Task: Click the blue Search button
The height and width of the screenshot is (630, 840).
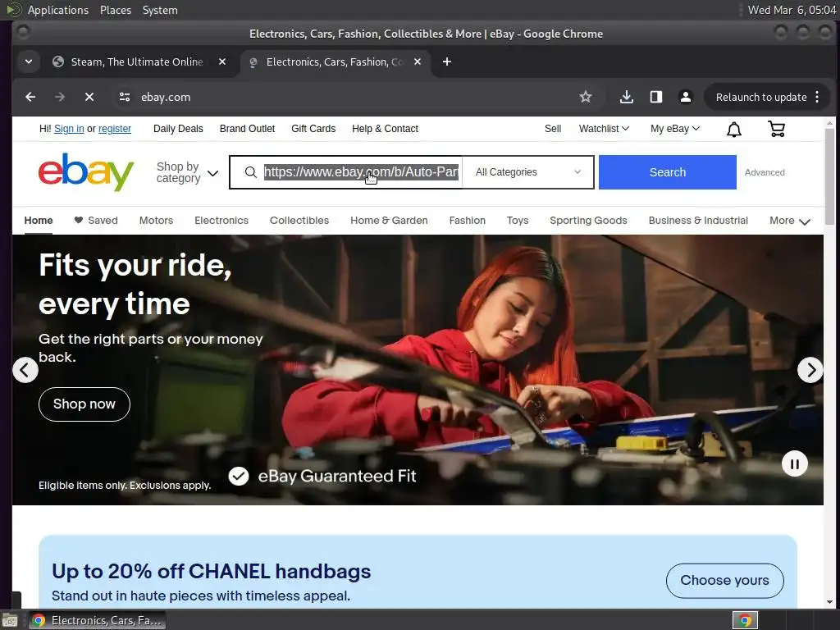Action: pos(668,172)
